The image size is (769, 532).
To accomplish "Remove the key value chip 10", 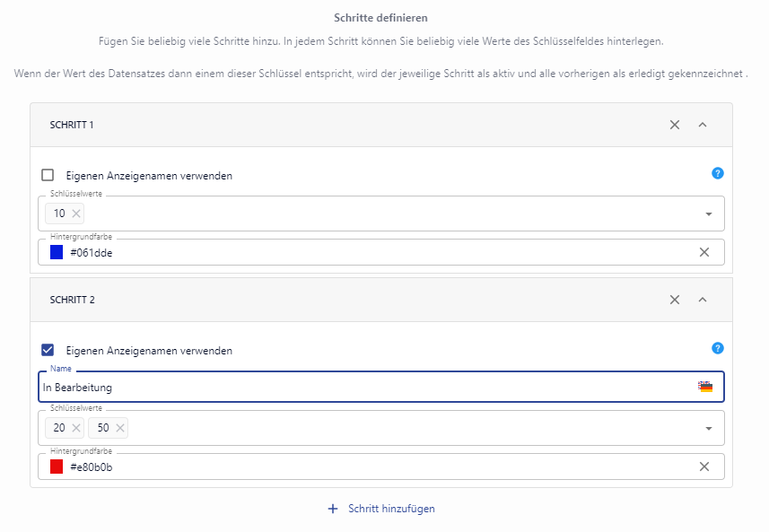I will pos(76,214).
